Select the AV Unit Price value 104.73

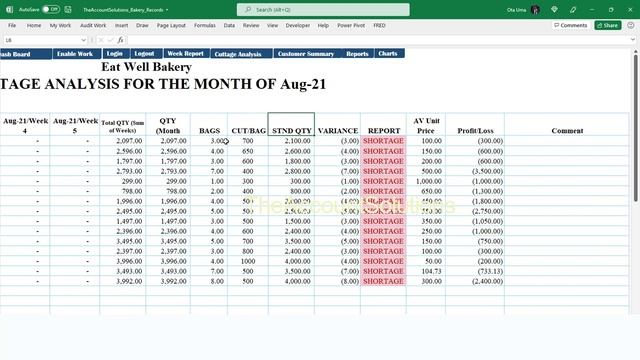click(x=426, y=271)
